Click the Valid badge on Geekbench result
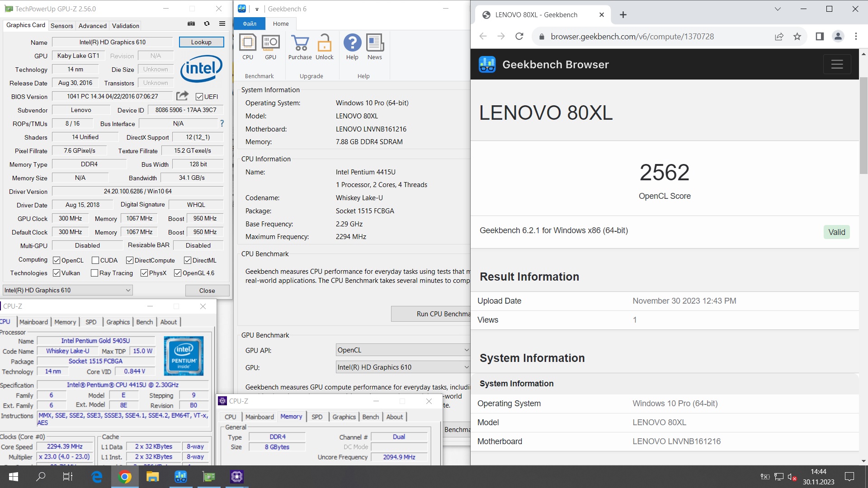This screenshot has width=868, height=488. tap(836, 232)
